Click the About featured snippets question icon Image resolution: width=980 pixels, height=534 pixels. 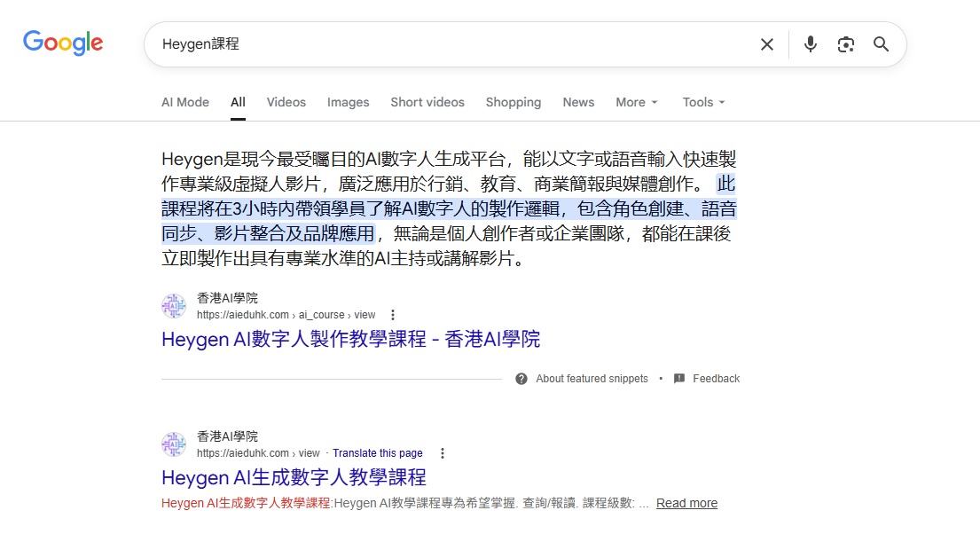[521, 379]
